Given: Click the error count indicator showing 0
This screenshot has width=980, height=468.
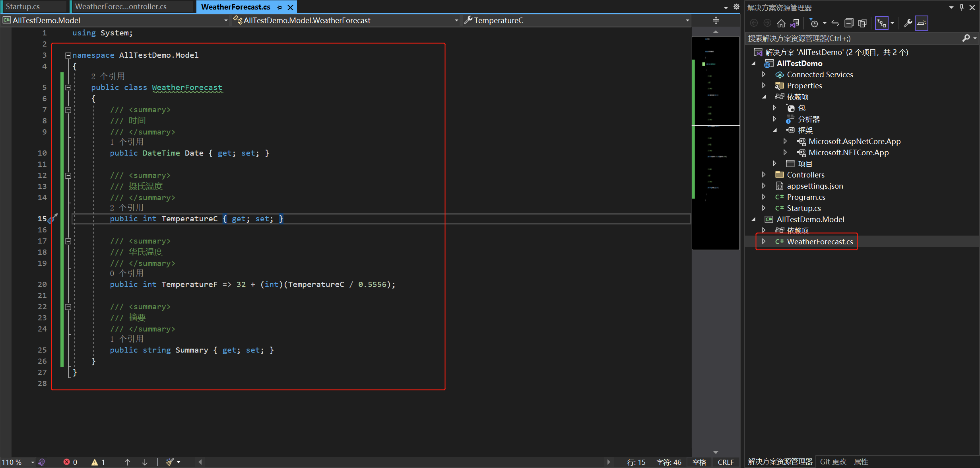Looking at the screenshot, I should 70,462.
